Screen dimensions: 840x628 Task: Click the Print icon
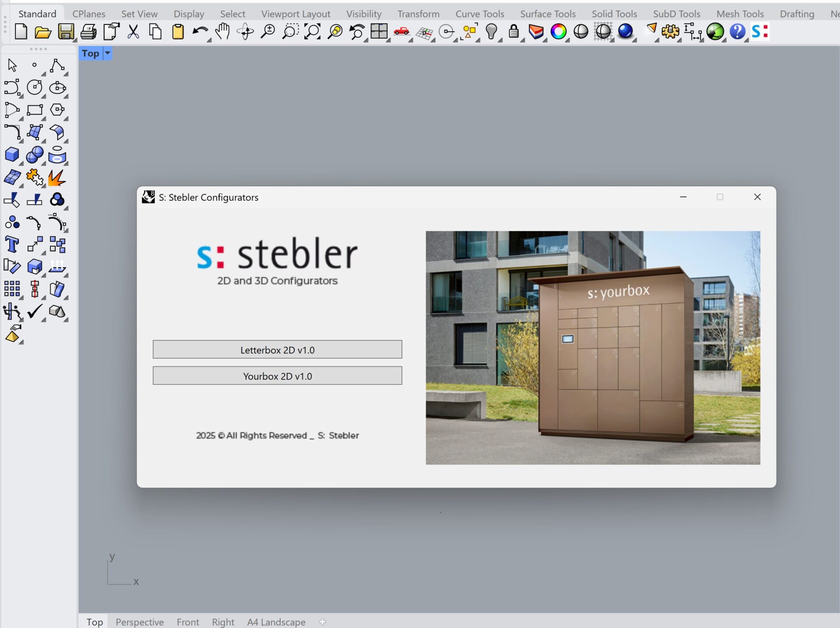(x=88, y=32)
